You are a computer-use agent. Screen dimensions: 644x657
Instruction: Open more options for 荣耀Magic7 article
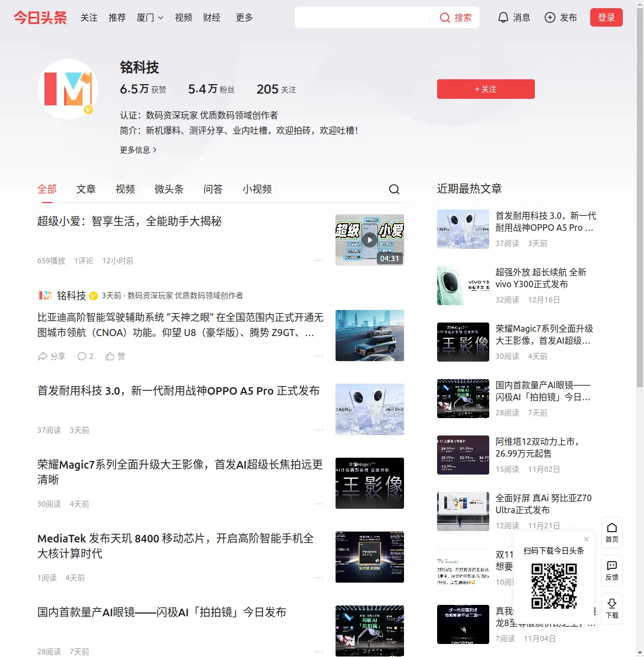point(319,504)
